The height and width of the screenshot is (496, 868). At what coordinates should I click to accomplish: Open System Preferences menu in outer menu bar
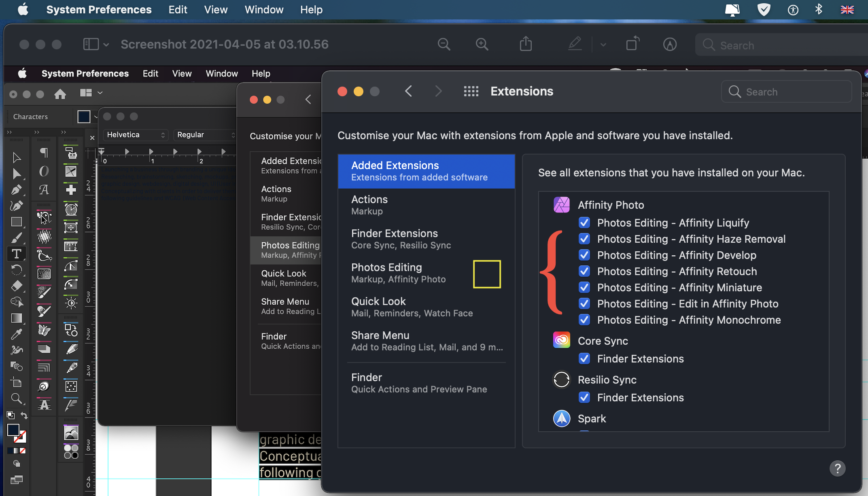(99, 10)
